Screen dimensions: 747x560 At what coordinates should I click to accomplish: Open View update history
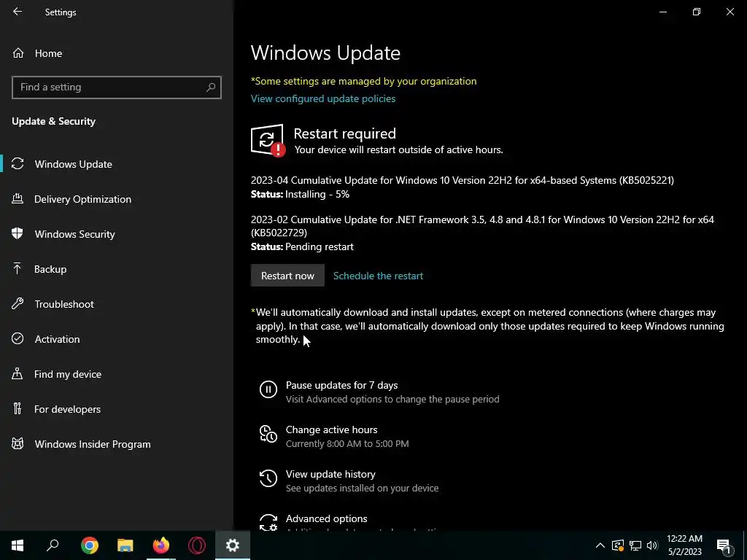[330, 474]
